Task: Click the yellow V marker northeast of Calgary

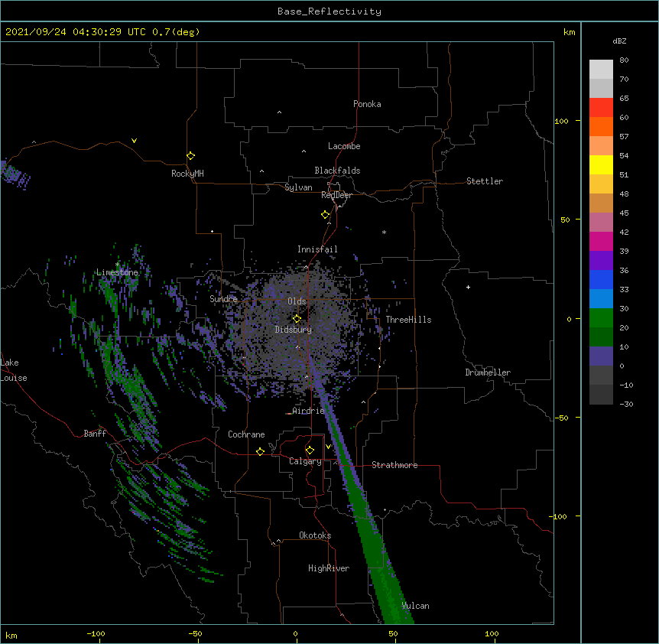Action: tap(328, 447)
